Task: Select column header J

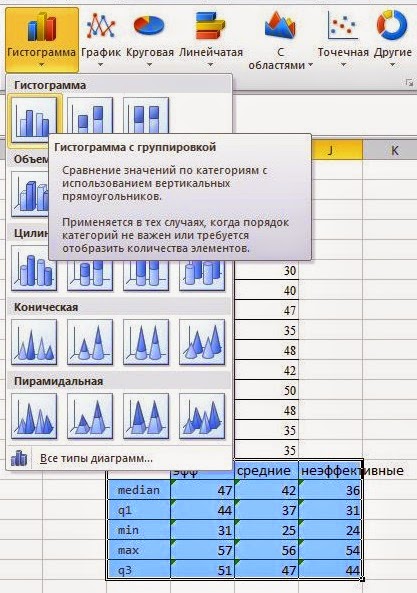Action: (330, 151)
